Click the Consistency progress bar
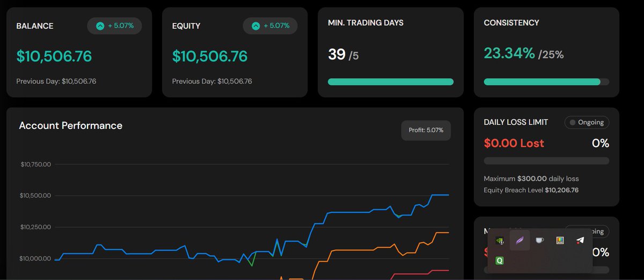 tap(546, 82)
